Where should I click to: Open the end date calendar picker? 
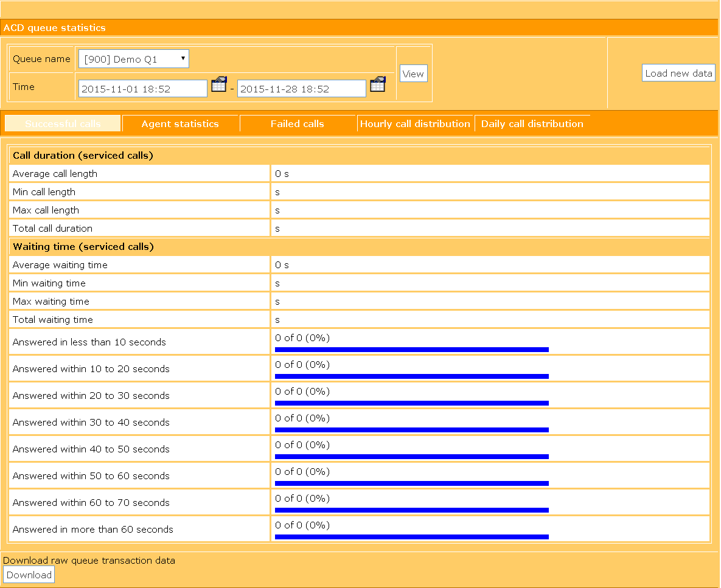pyautogui.click(x=378, y=85)
